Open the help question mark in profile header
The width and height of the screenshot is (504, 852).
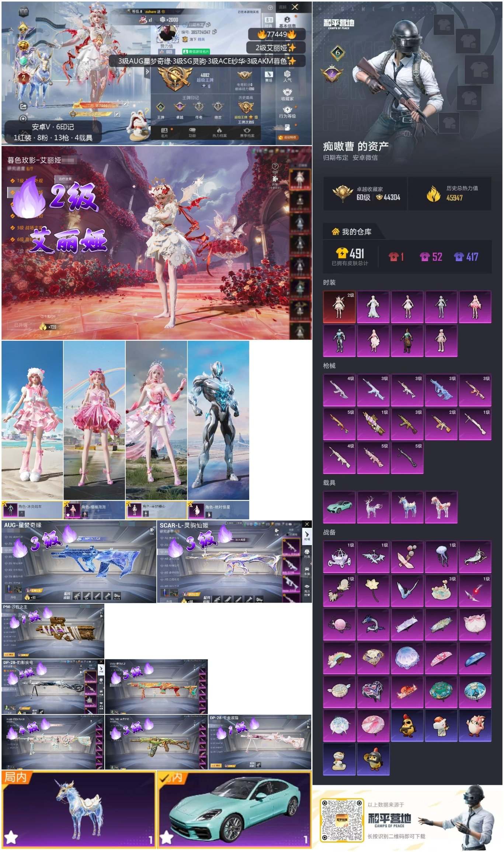271,8
